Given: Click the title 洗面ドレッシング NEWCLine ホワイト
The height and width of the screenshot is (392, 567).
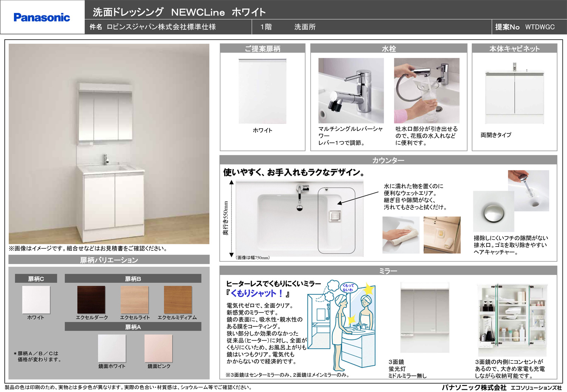Looking at the screenshot, I should (180, 12).
